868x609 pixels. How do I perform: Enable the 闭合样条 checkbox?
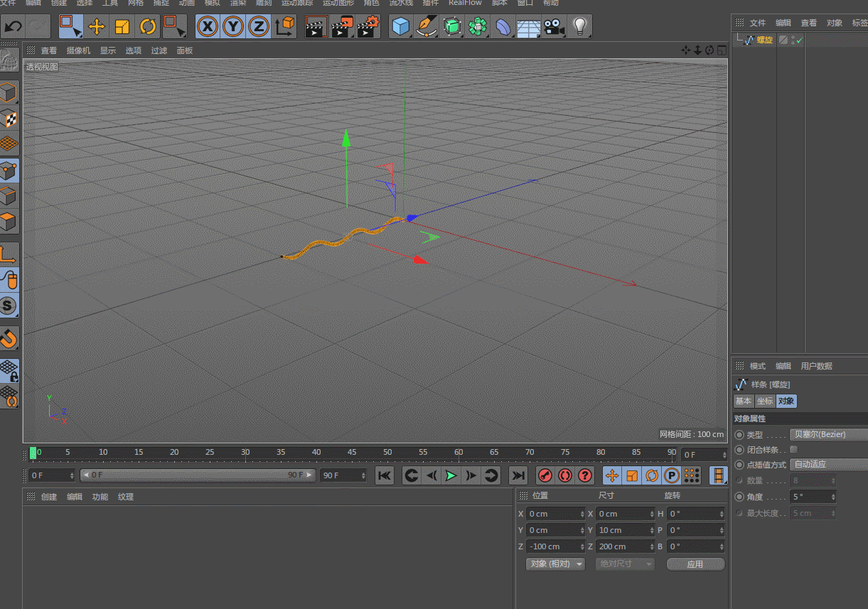(793, 450)
